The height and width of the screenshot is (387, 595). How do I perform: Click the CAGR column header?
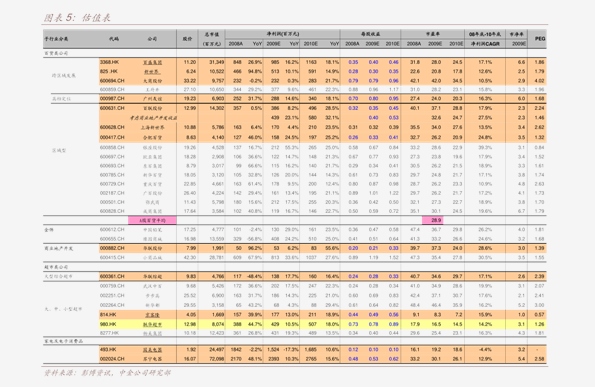(485, 44)
